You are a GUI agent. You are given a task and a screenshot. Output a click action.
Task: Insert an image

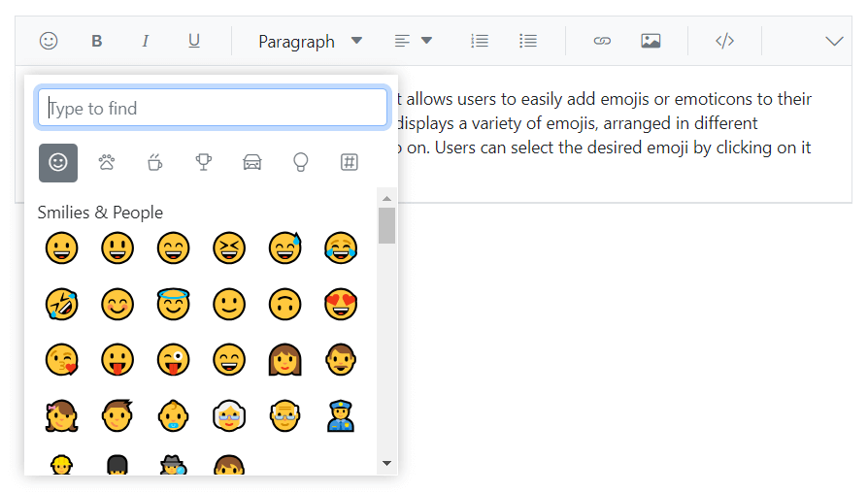click(x=651, y=41)
